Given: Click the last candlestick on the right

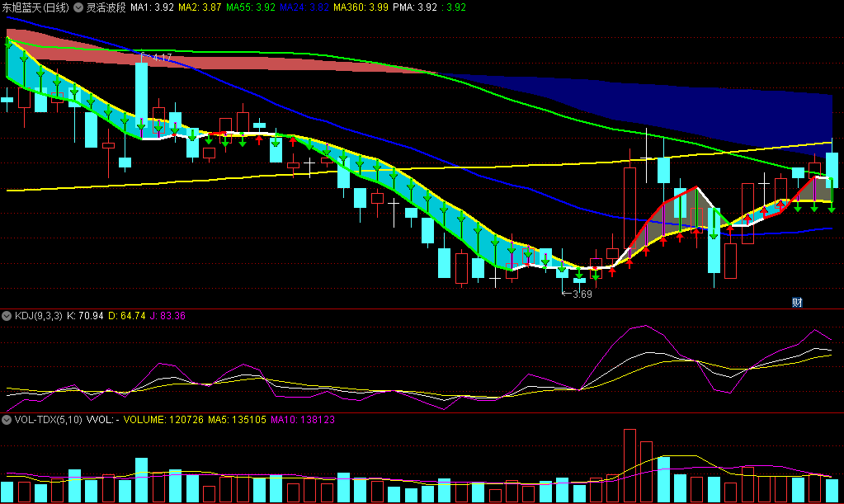Looking at the screenshot, I should tap(832, 170).
